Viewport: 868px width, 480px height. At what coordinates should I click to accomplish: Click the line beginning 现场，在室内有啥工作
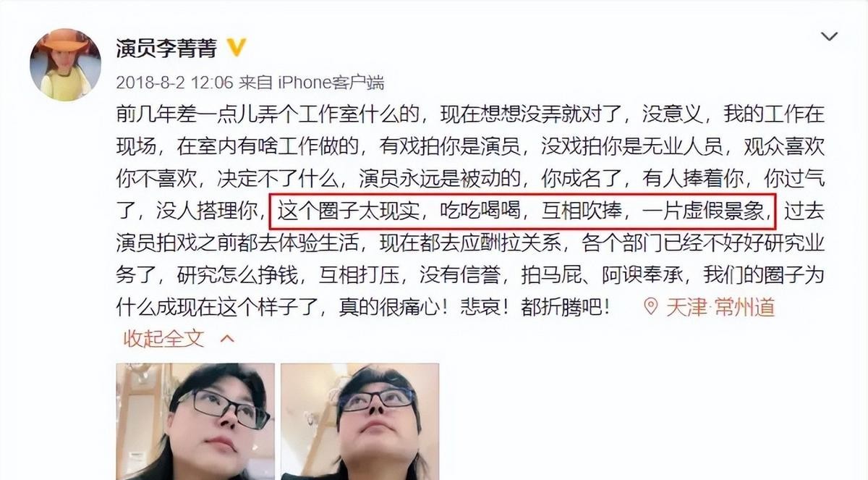[470, 146]
